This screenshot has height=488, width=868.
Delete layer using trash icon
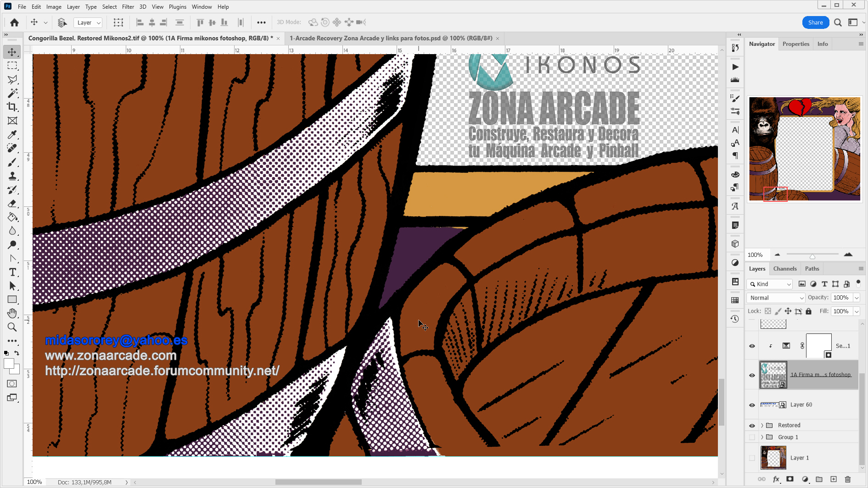pyautogui.click(x=847, y=479)
